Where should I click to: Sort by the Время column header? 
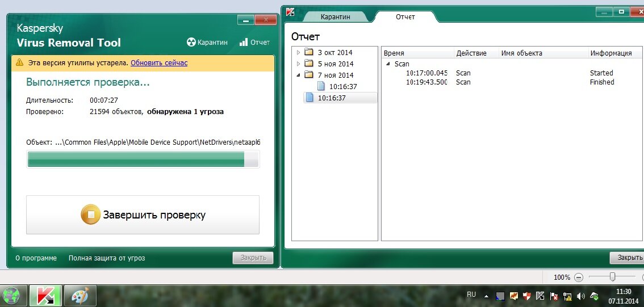pyautogui.click(x=418, y=53)
